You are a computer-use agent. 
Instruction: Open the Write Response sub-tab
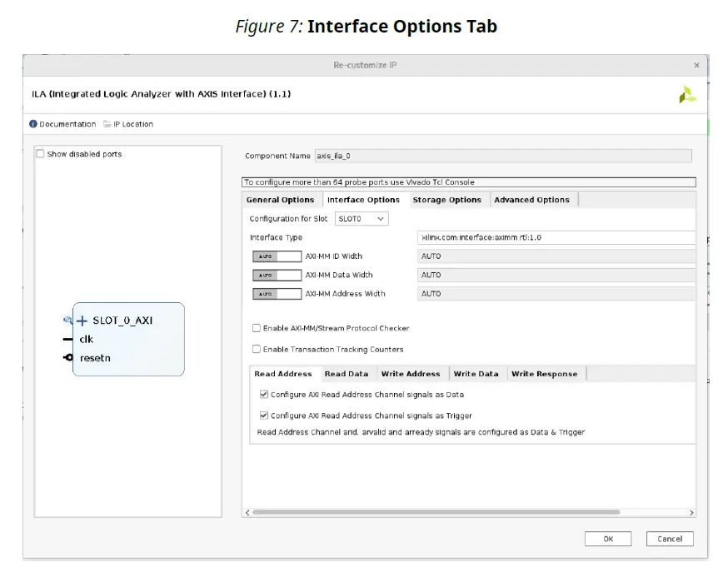(x=545, y=373)
